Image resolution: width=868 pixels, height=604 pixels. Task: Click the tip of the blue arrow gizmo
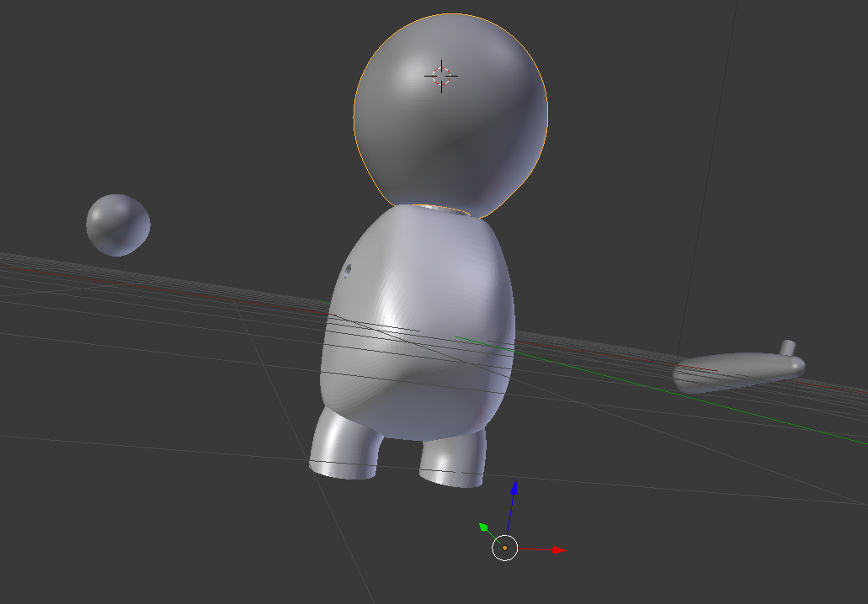click(x=516, y=480)
